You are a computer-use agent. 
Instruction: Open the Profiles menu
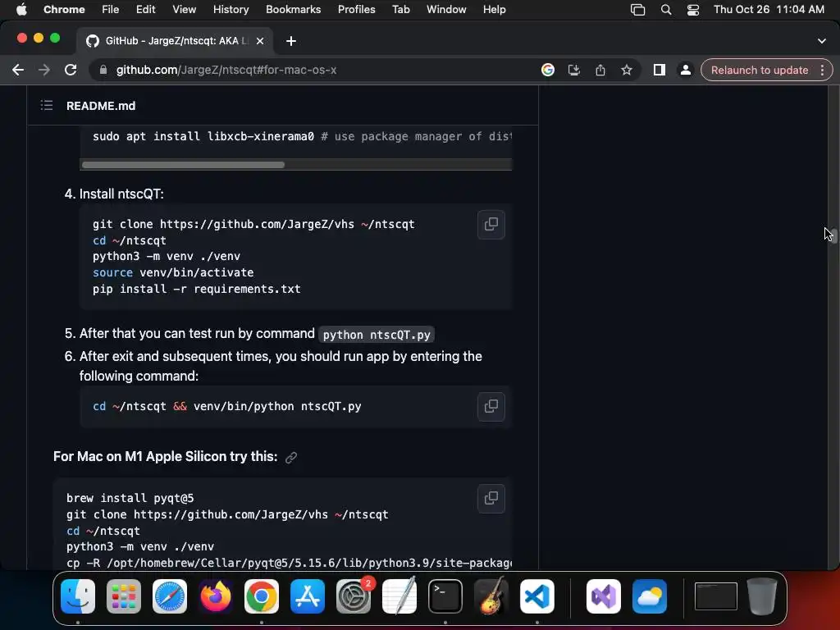coord(356,9)
